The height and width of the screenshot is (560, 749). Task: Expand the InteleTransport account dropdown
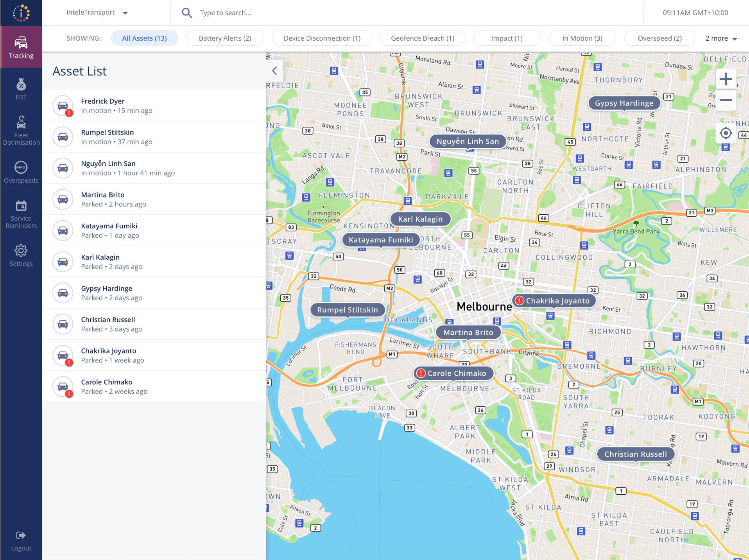pos(97,13)
